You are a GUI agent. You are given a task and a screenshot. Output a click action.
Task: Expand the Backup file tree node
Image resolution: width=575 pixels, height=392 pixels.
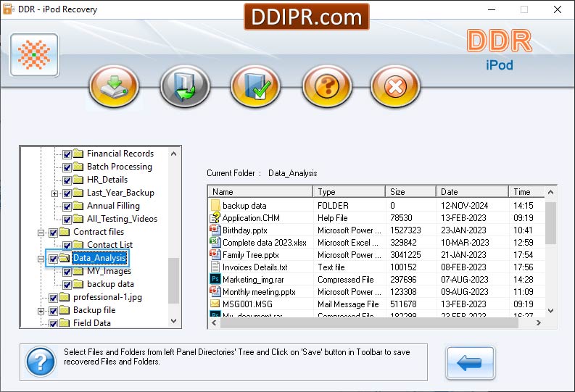[x=41, y=311]
